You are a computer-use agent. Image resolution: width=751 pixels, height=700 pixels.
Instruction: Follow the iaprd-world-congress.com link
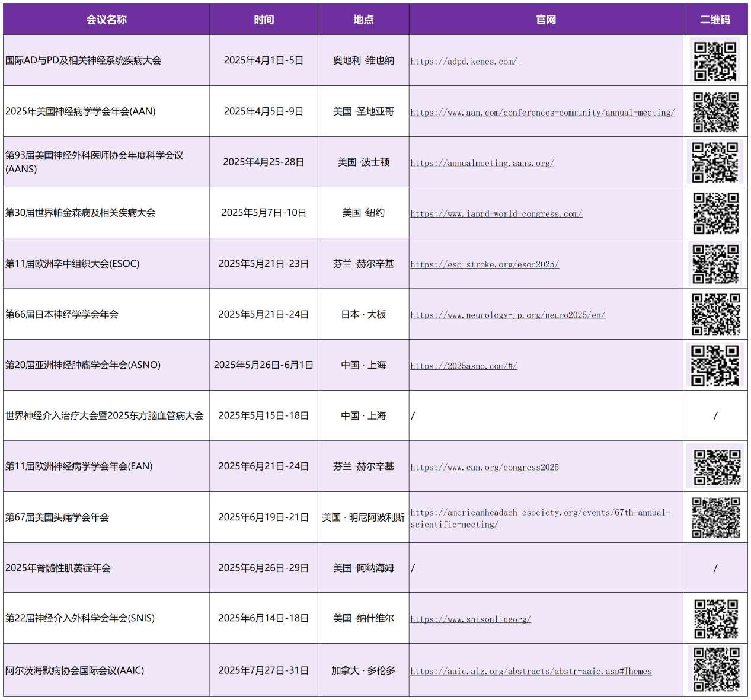496,213
